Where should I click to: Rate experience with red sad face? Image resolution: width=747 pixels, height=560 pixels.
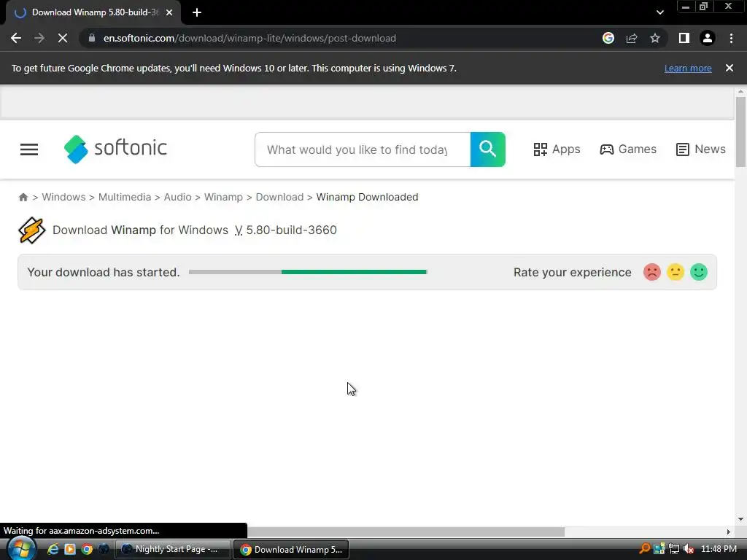pos(651,272)
